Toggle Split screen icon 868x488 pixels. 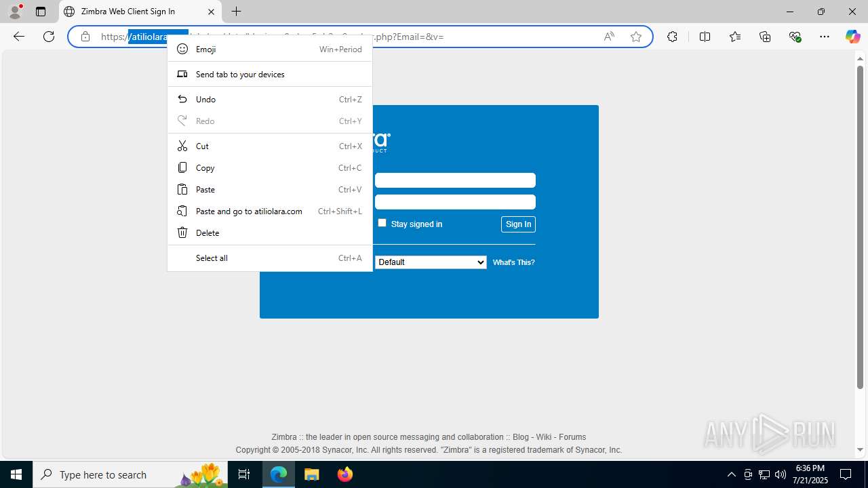705,37
